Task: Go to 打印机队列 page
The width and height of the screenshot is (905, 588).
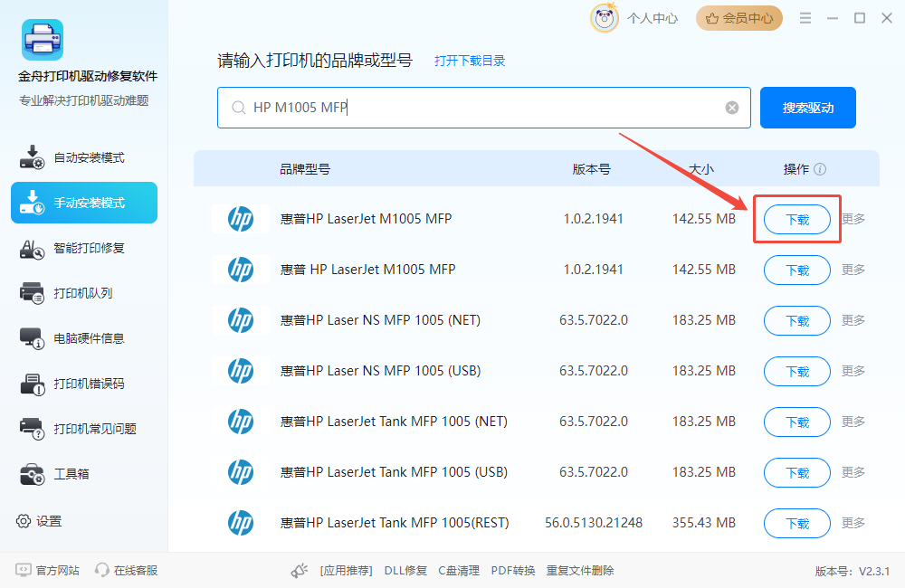Action: click(x=84, y=293)
